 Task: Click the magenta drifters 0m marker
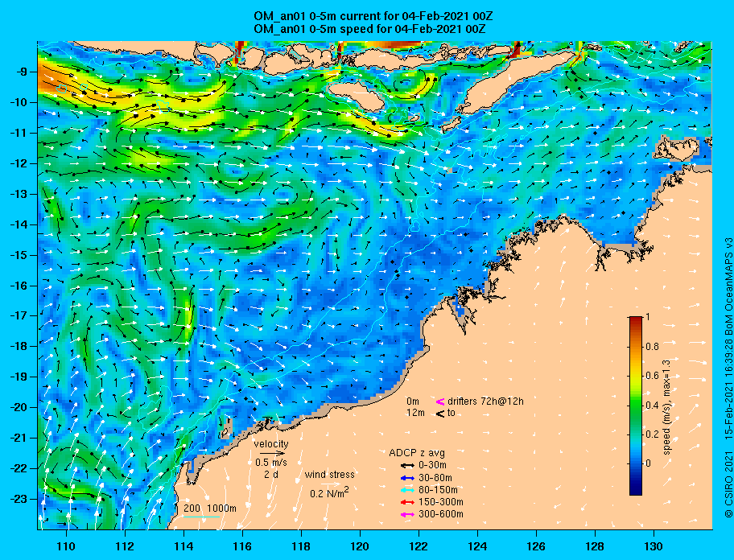[440, 401]
